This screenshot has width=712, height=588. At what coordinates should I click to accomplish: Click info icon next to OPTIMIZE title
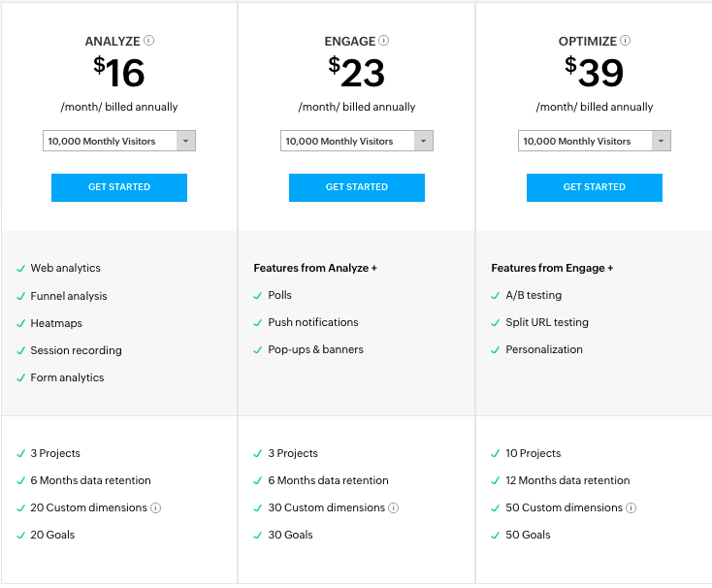[x=625, y=41]
